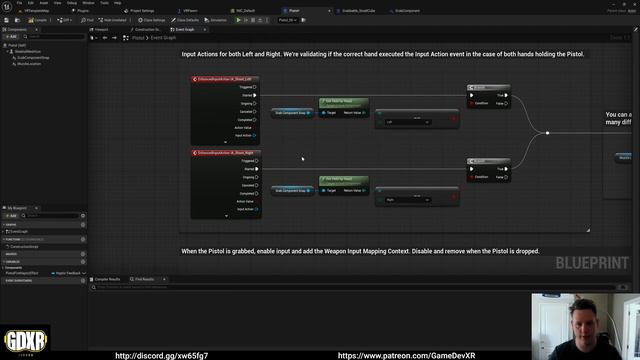
Task: Start Simulation from the toolbar
Action: 216,20
